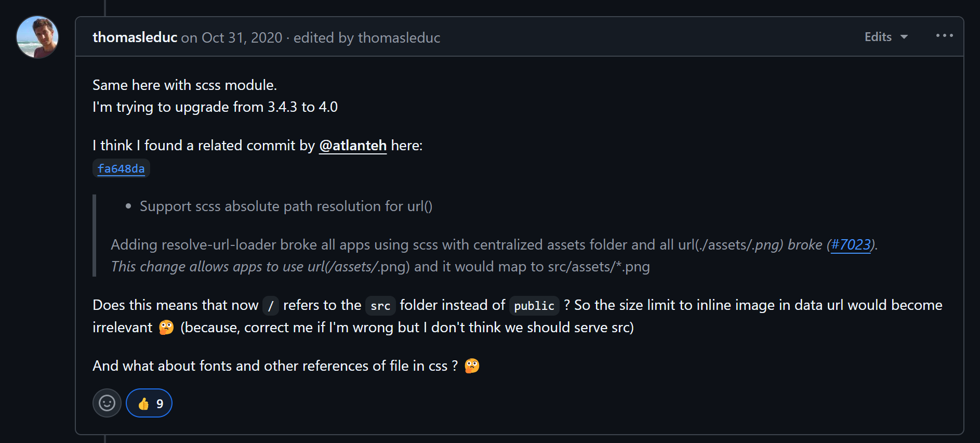
Task: Open the thomasleduc username link in header
Action: (x=135, y=37)
